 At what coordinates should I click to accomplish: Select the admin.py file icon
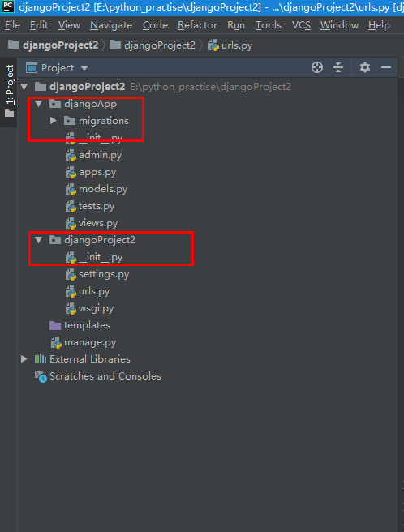[x=71, y=156]
